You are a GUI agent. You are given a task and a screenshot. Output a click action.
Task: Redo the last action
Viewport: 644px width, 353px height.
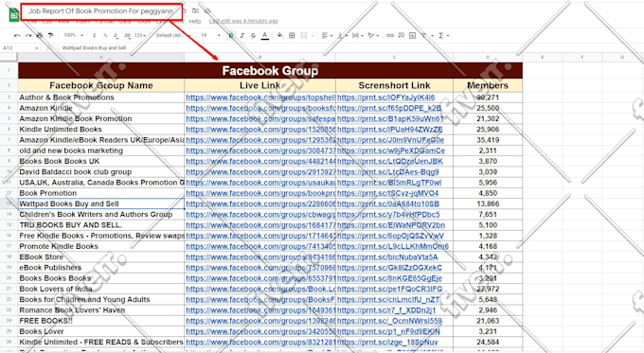27,36
